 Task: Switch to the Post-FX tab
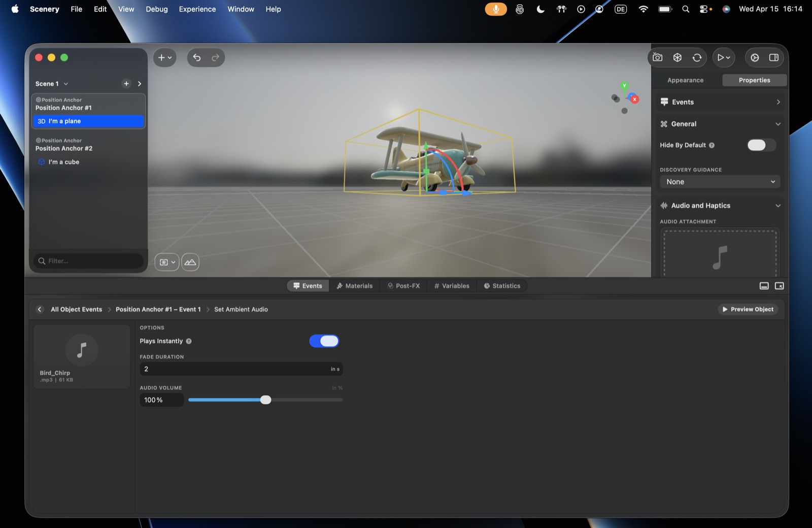[x=403, y=286]
